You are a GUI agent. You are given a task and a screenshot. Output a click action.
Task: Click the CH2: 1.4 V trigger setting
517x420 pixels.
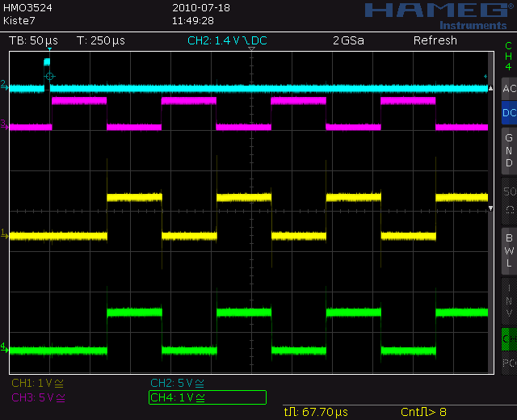(227, 40)
